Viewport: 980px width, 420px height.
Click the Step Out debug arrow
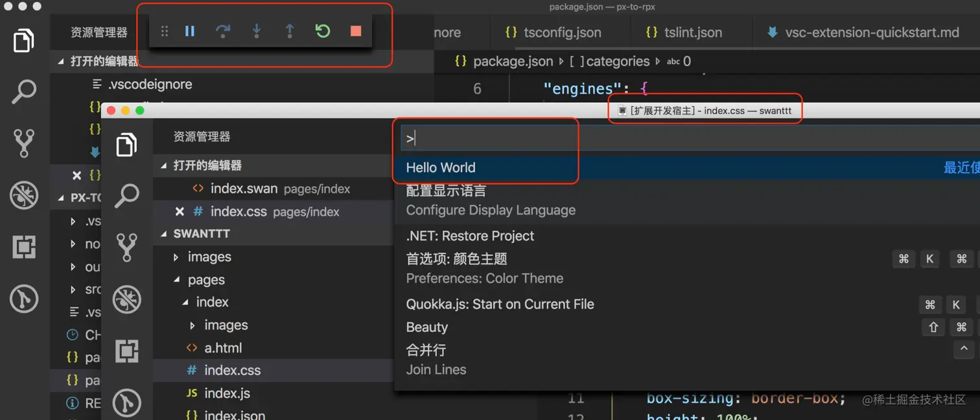[290, 31]
